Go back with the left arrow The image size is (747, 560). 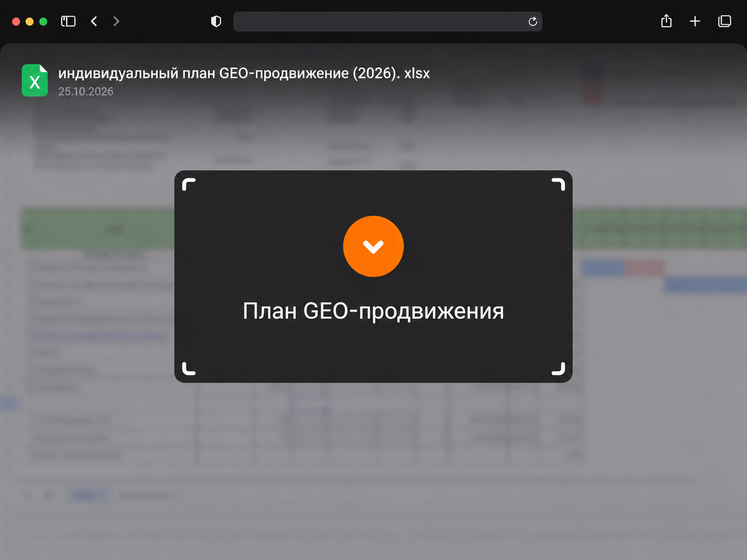point(94,21)
